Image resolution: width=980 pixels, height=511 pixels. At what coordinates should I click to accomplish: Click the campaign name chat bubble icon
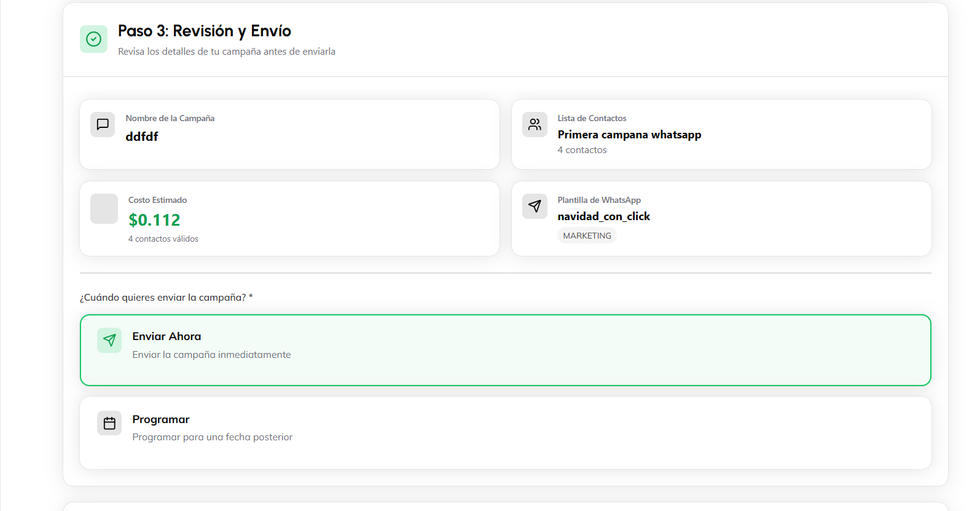[103, 124]
